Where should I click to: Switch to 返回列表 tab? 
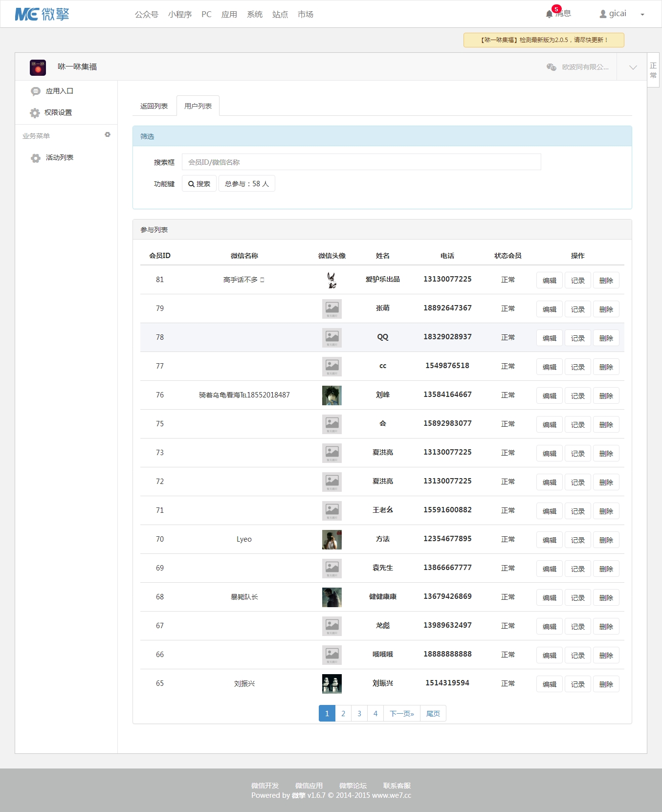point(154,106)
